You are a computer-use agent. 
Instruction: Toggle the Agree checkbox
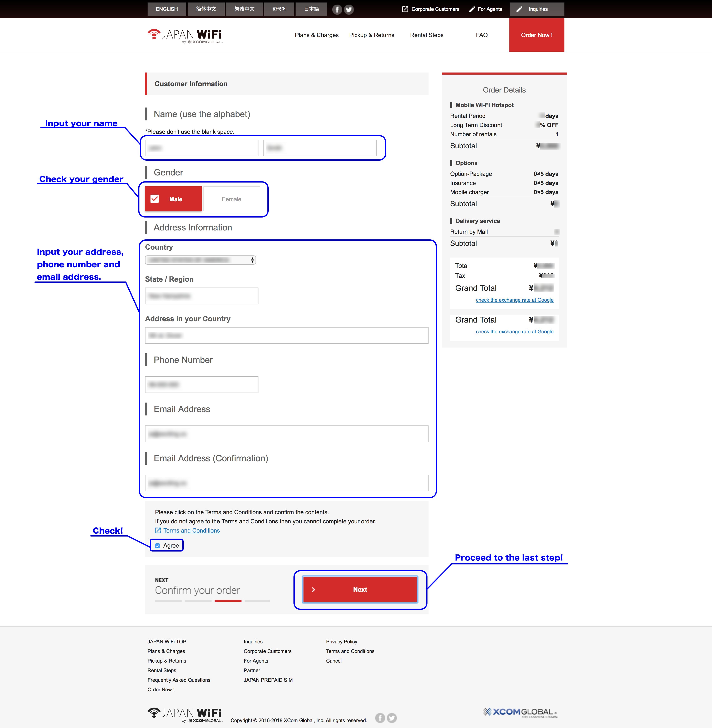coord(158,545)
